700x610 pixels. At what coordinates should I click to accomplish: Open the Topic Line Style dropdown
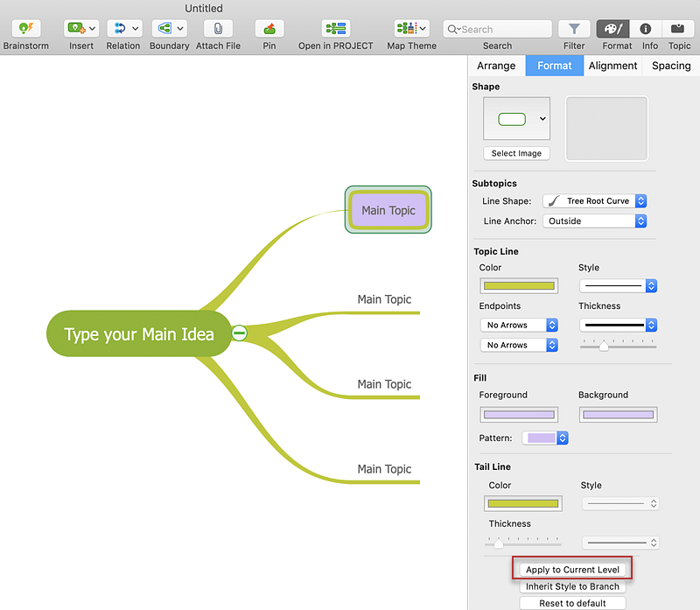pyautogui.click(x=619, y=286)
